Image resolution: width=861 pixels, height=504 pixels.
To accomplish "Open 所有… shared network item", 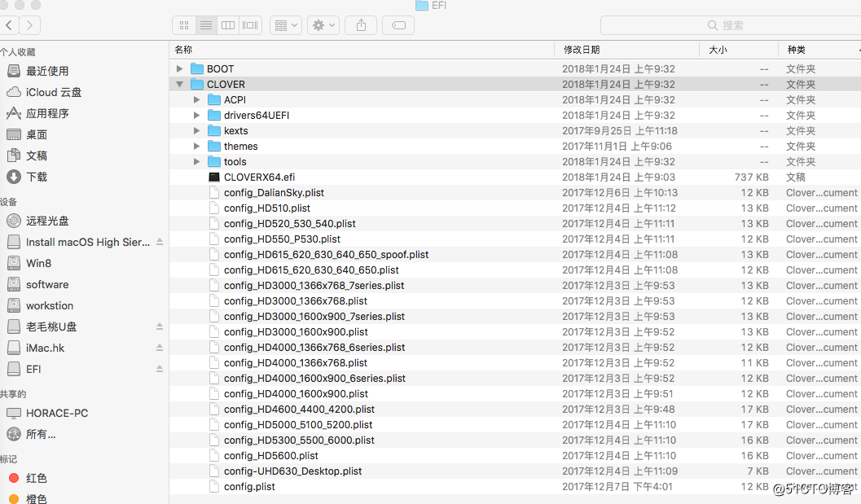I will (x=41, y=434).
